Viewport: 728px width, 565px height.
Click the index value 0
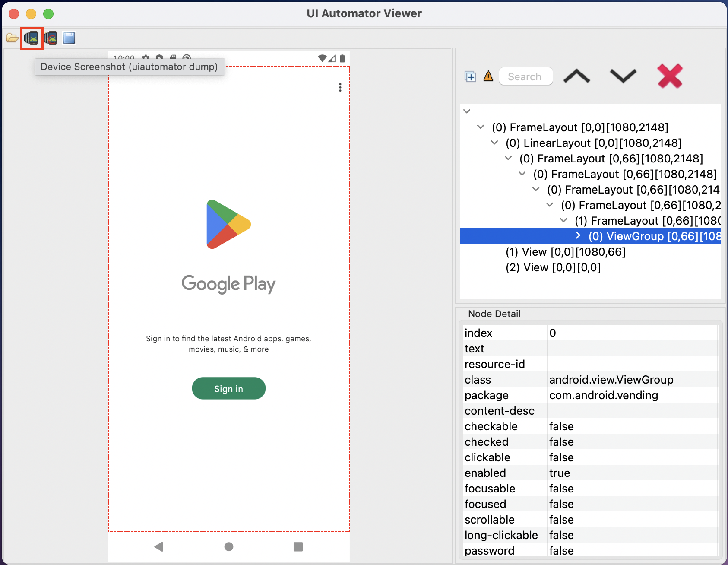click(x=553, y=333)
